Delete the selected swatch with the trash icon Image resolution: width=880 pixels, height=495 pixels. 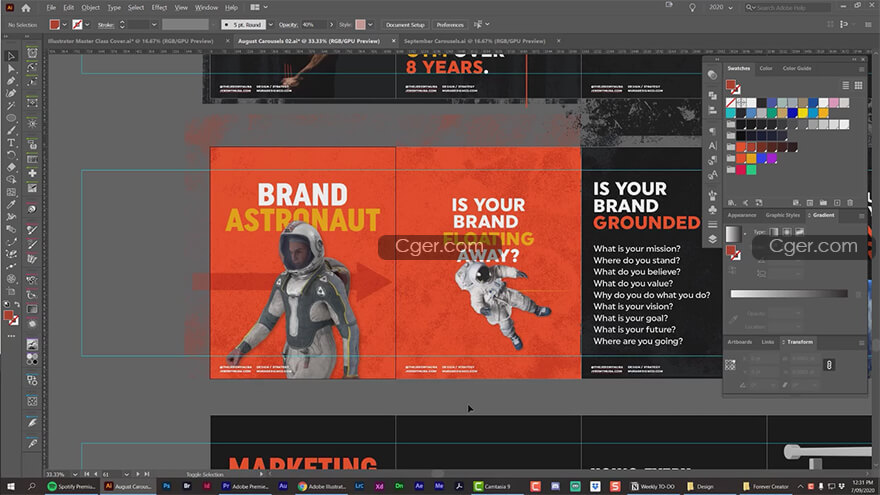[850, 203]
